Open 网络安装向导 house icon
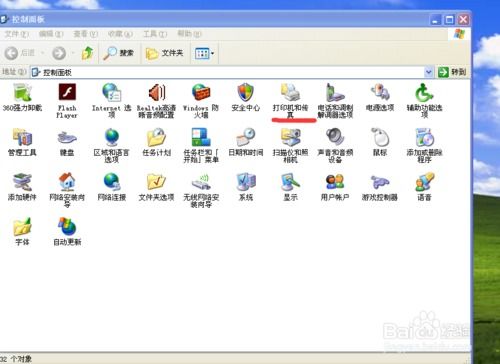 (x=67, y=182)
